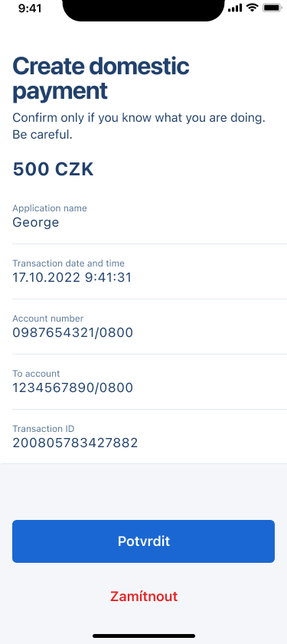Screen dimensions: 287x644
Task: Select the 500 CZK amount text
Action: pyautogui.click(x=53, y=169)
